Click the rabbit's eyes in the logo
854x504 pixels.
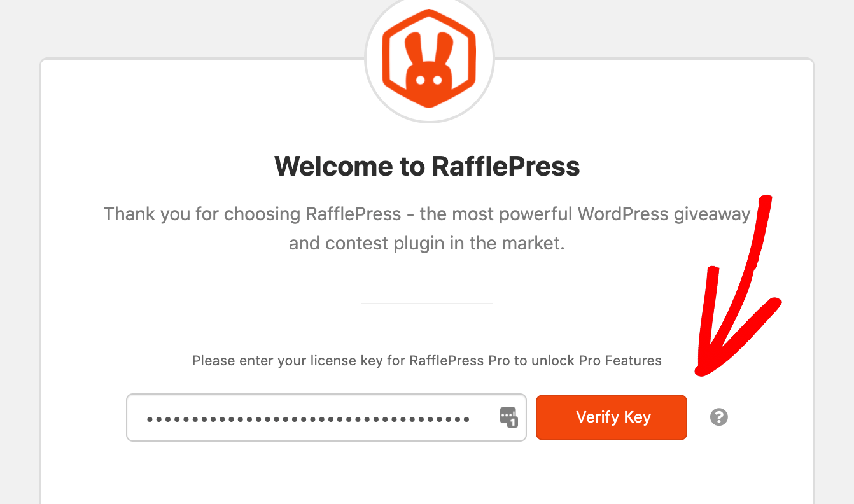click(x=429, y=80)
